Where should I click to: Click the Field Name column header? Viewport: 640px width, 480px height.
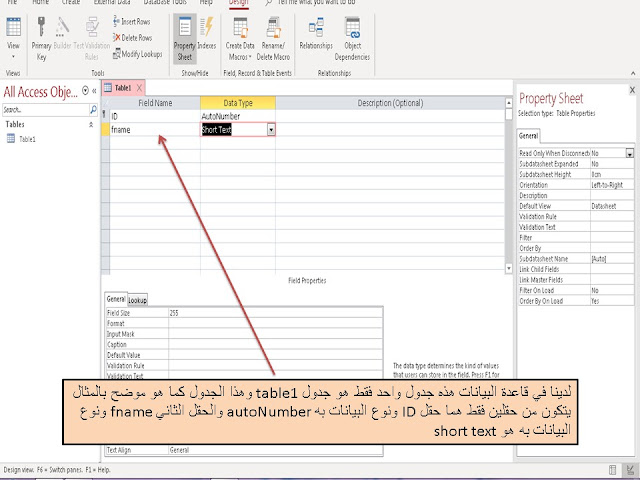[x=155, y=103]
